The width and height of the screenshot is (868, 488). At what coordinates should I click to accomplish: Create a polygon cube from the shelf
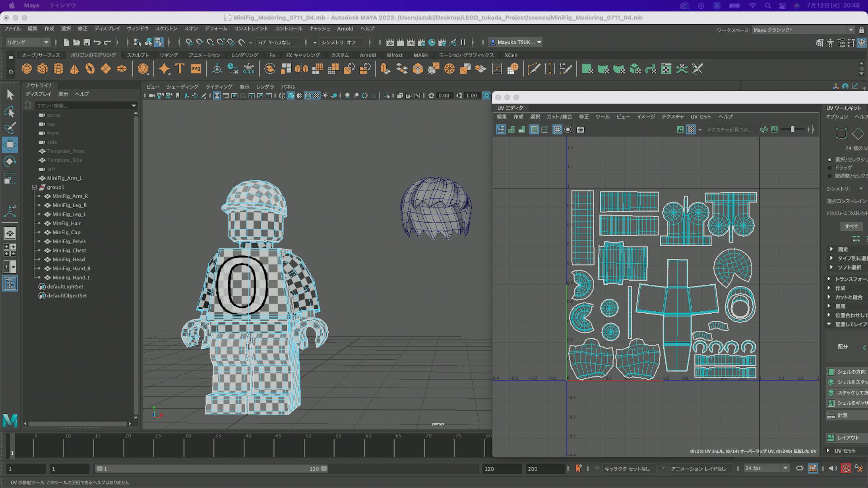[x=43, y=69]
